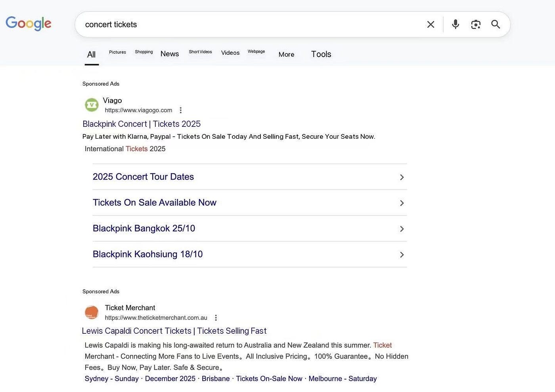Go to Google home via the logo

point(29,23)
